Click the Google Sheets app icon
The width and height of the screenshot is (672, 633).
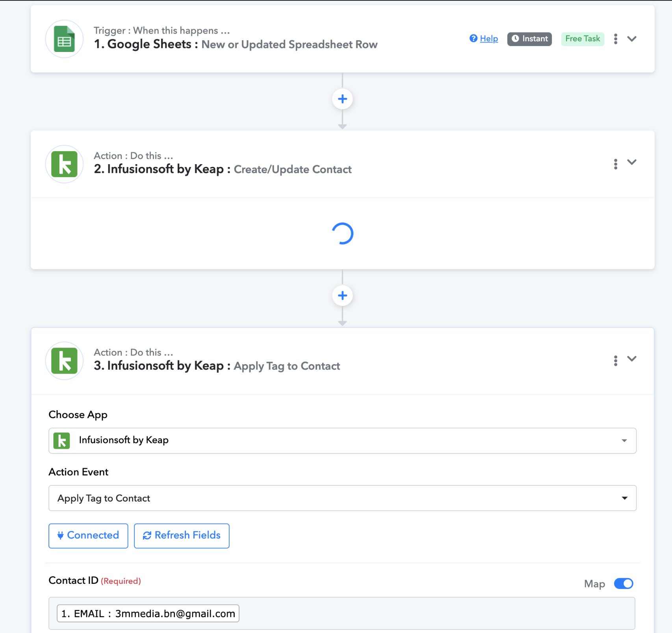[x=64, y=39]
